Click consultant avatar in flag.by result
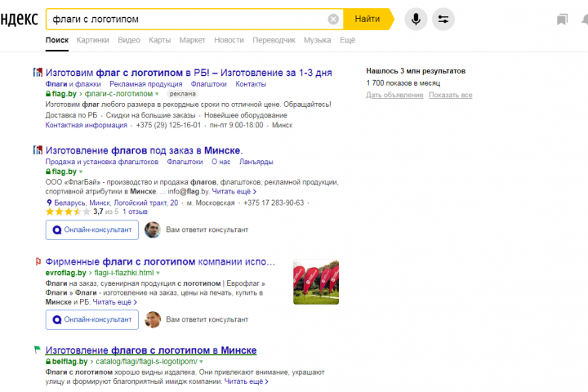588x392 pixels. pyautogui.click(x=153, y=229)
